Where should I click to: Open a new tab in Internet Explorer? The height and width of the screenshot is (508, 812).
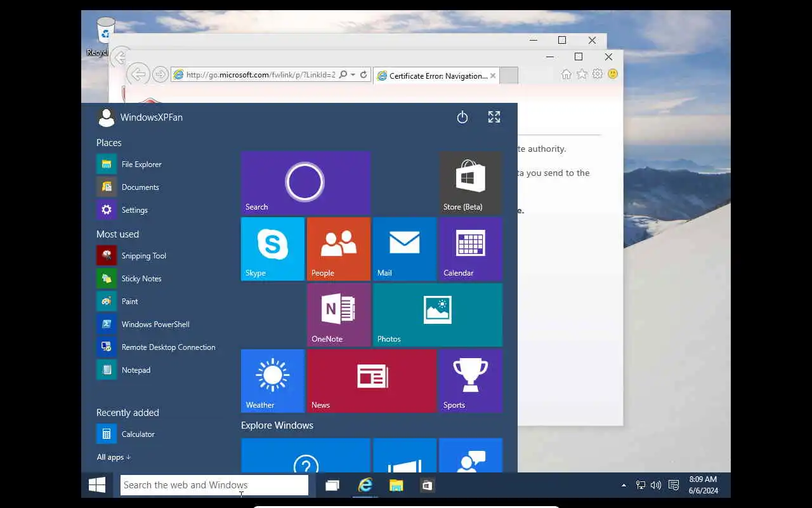tap(509, 76)
